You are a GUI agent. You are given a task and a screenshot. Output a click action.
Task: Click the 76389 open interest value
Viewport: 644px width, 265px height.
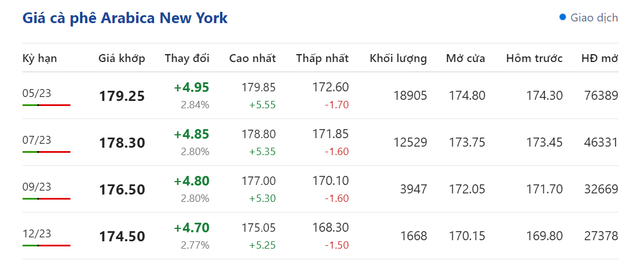(602, 96)
